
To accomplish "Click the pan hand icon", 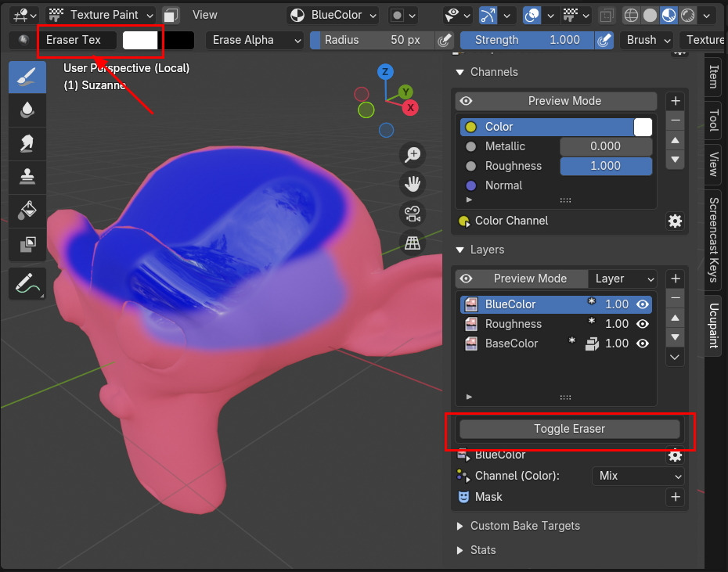I will click(413, 184).
